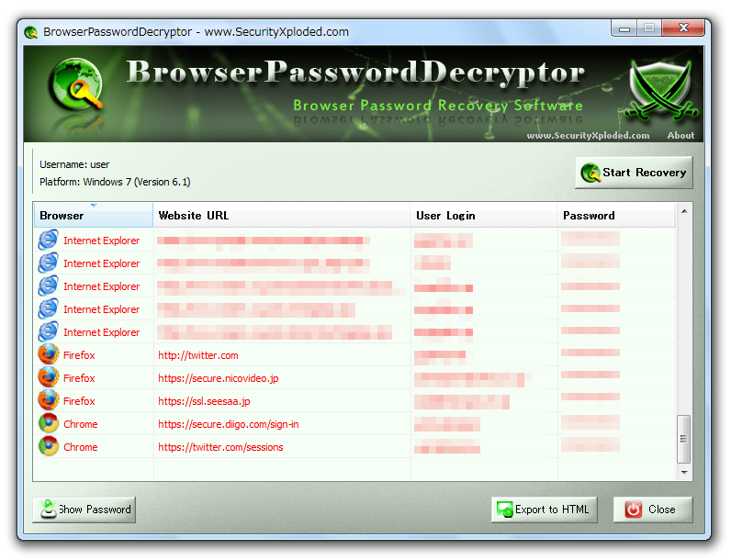Click the crossed swords shield emblem
Viewport: 731px width, 560px height.
660,88
